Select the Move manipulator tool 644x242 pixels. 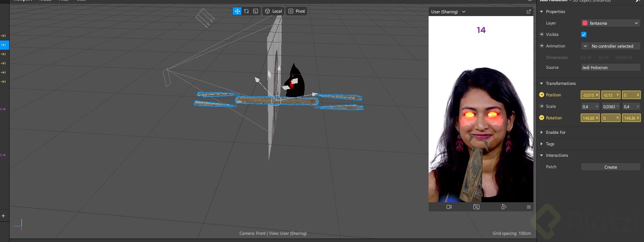click(x=237, y=11)
